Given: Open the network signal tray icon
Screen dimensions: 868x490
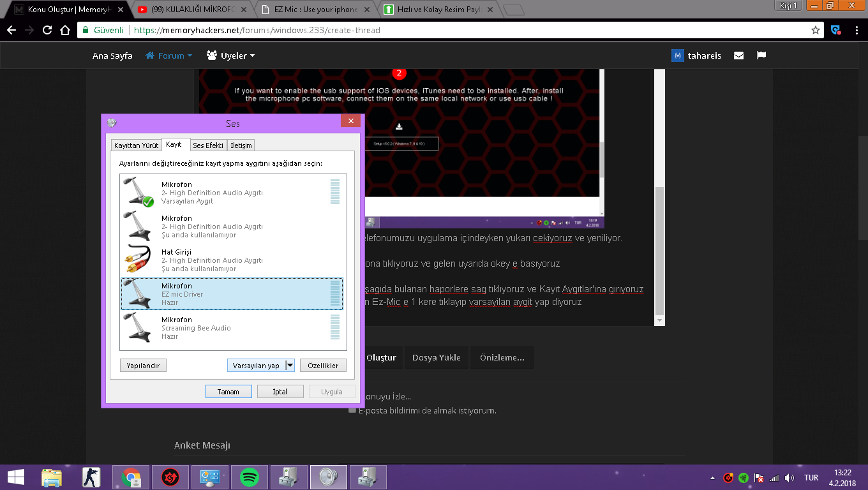Looking at the screenshot, I should click(774, 477).
